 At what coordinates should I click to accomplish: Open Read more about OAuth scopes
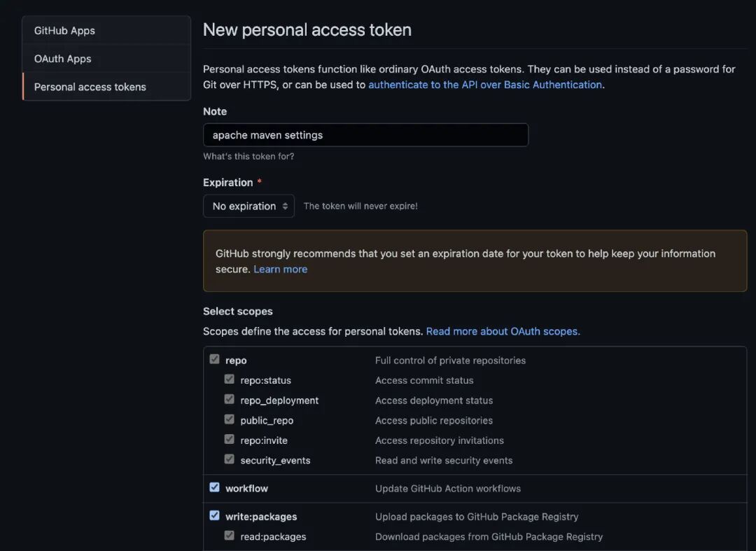click(x=503, y=331)
